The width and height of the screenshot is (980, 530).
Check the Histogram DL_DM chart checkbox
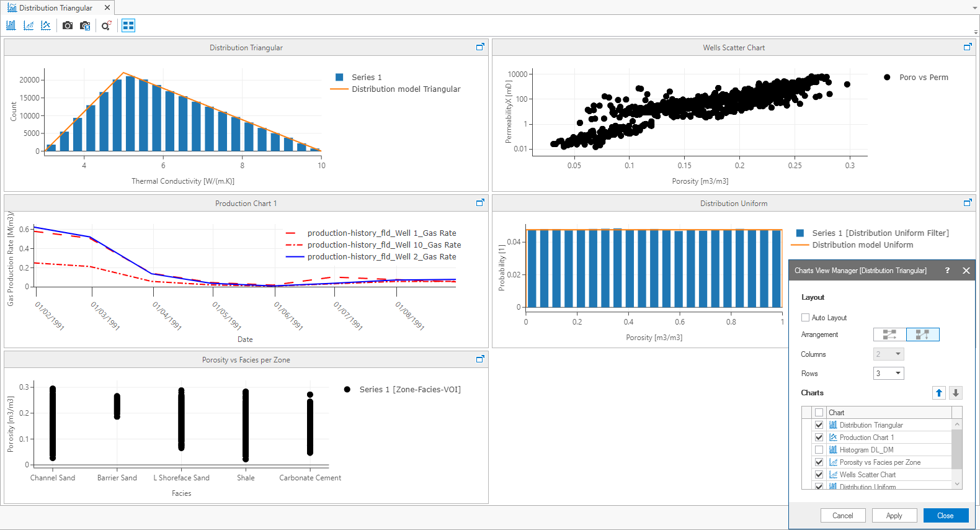pos(819,450)
